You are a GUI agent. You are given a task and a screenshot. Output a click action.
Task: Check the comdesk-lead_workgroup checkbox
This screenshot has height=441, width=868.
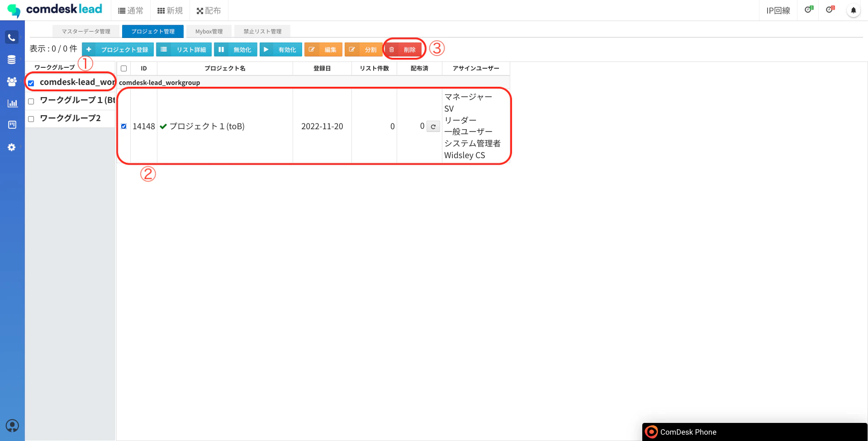pos(31,83)
